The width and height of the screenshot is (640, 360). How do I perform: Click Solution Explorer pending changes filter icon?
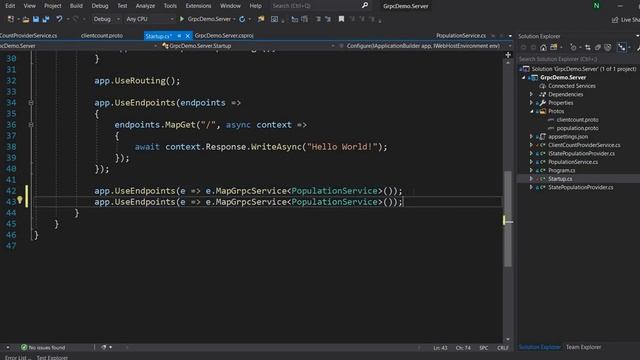(573, 48)
